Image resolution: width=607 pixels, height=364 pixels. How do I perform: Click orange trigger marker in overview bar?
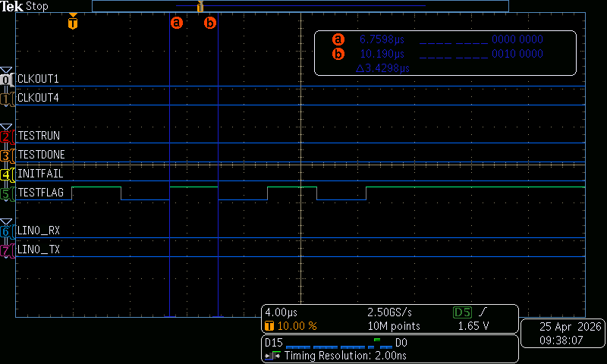click(x=200, y=6)
